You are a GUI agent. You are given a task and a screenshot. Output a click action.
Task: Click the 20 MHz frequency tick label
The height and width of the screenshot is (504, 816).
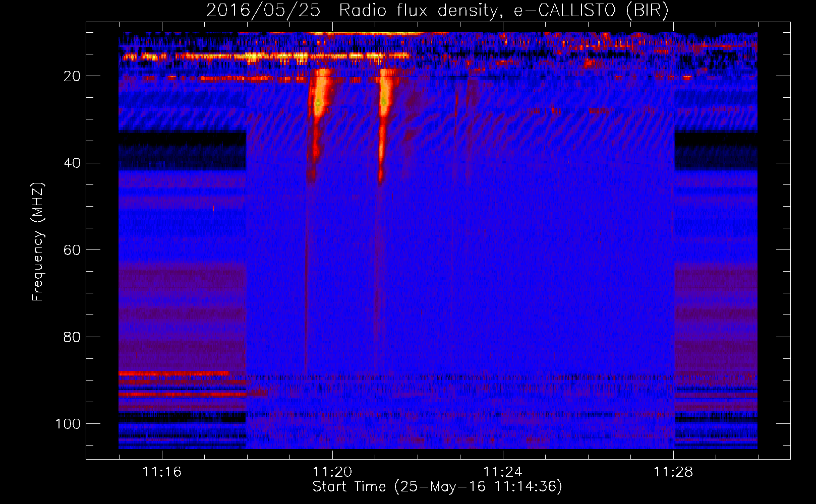72,76
